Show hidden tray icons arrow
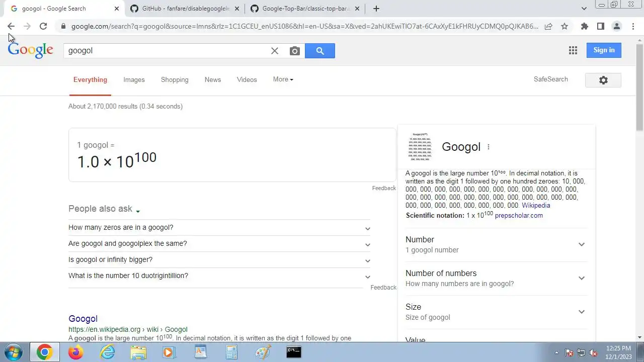Image resolution: width=644 pixels, height=362 pixels. [556, 352]
